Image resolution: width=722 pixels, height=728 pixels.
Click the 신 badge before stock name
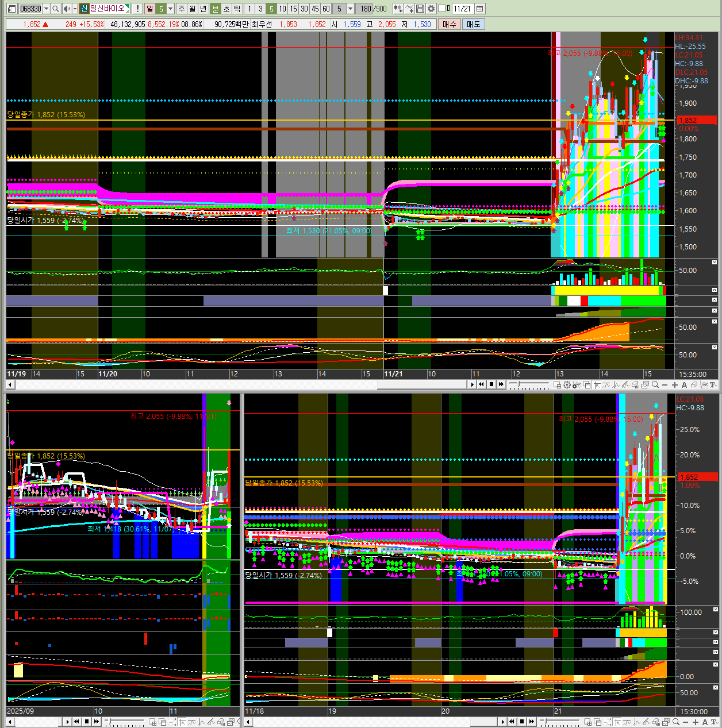point(84,9)
